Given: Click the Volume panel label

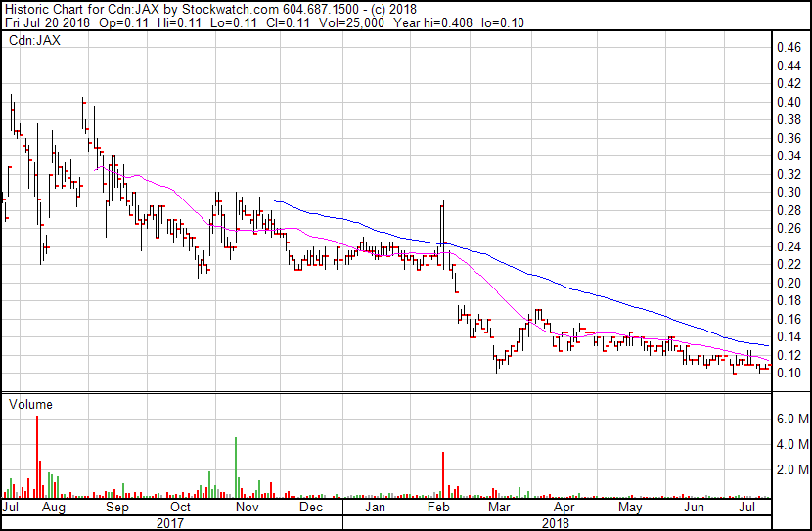Looking at the screenshot, I should click(30, 404).
